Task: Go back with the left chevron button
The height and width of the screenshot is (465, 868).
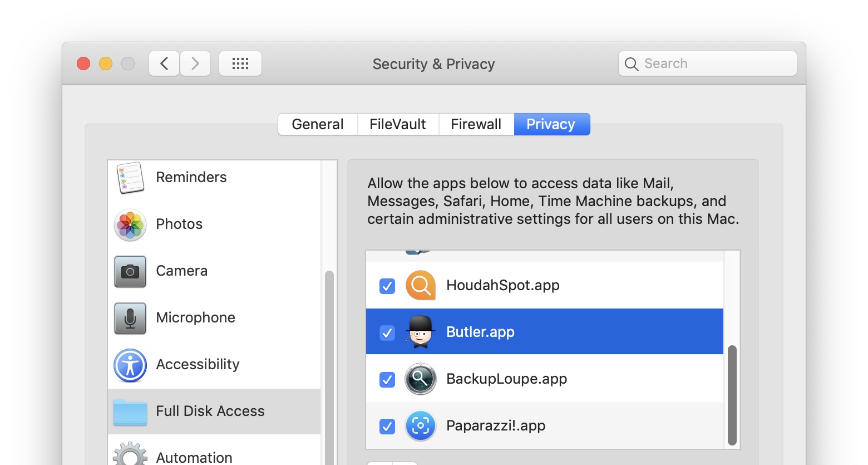Action: coord(164,63)
